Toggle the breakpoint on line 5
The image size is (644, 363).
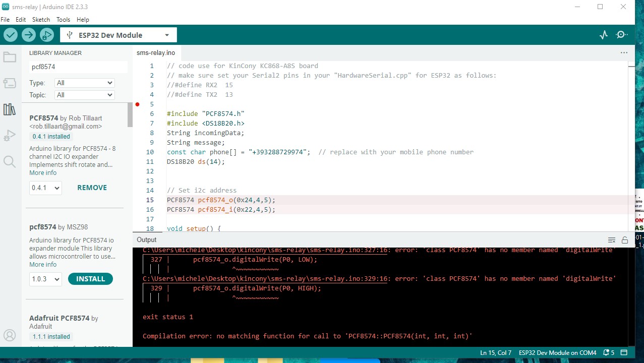[137, 104]
